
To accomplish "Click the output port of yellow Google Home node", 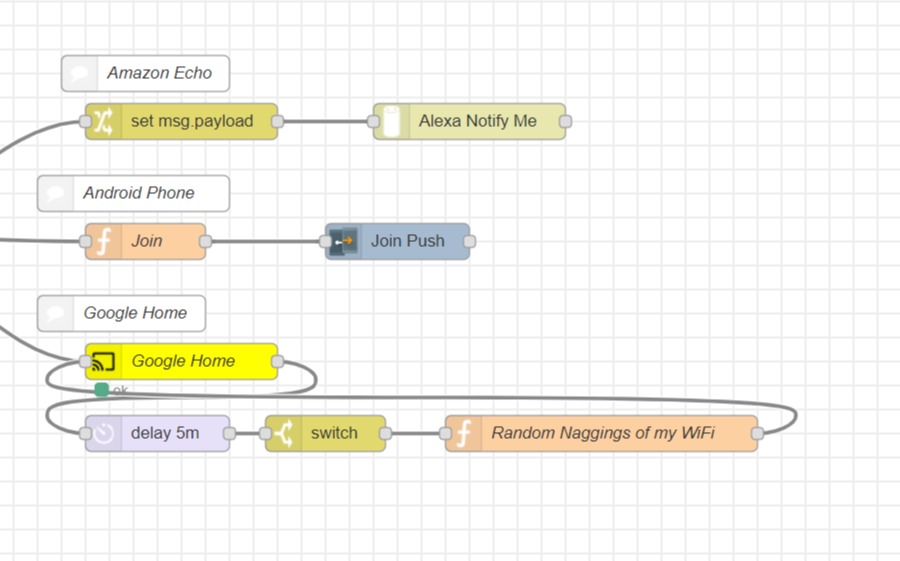I will click(277, 361).
